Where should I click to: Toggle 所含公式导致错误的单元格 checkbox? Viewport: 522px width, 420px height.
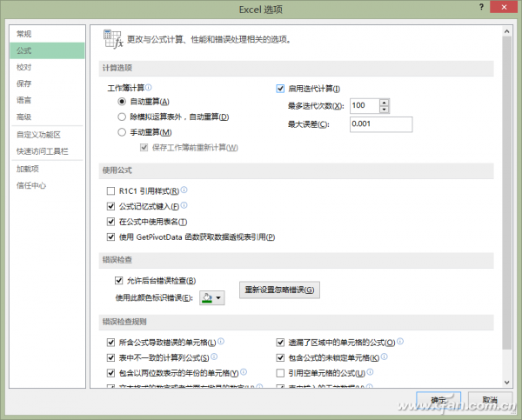tap(110, 343)
